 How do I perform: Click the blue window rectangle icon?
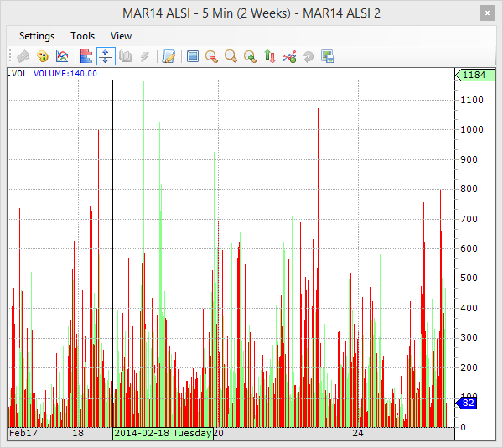(x=193, y=57)
